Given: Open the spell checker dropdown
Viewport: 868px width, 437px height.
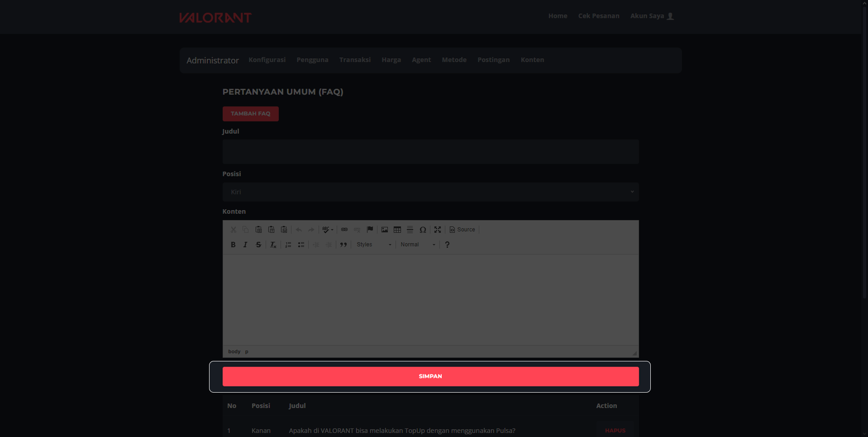Looking at the screenshot, I should [x=328, y=230].
